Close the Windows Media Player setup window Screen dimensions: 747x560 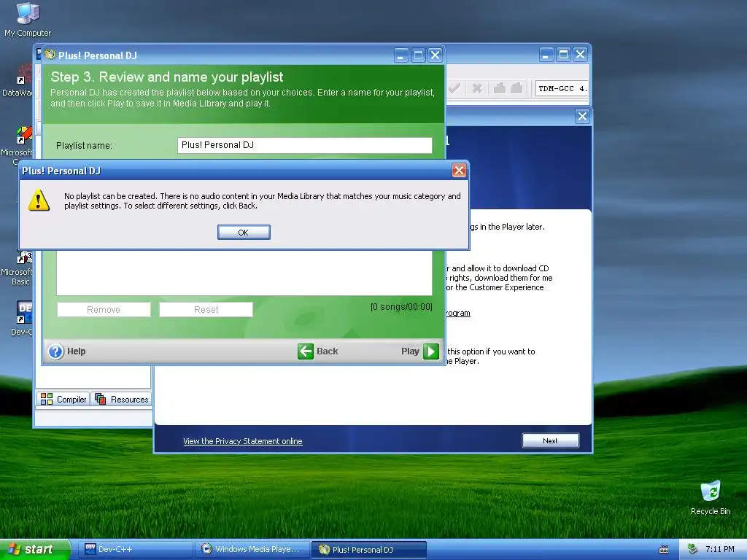tap(582, 116)
